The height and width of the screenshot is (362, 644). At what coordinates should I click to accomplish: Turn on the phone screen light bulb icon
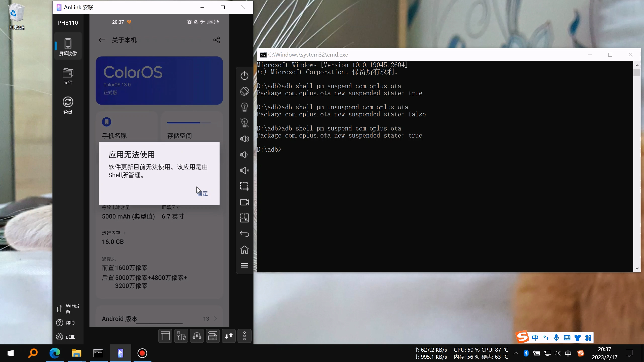click(244, 107)
